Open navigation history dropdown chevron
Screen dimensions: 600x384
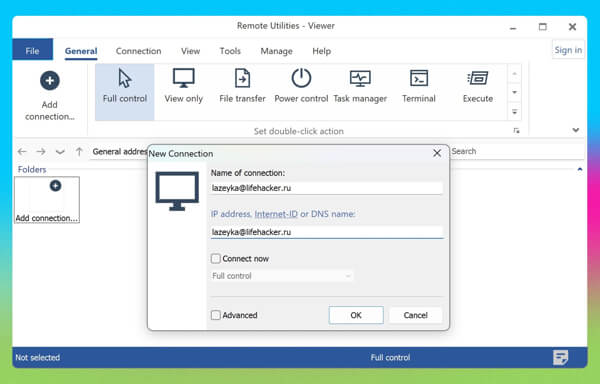coord(60,152)
